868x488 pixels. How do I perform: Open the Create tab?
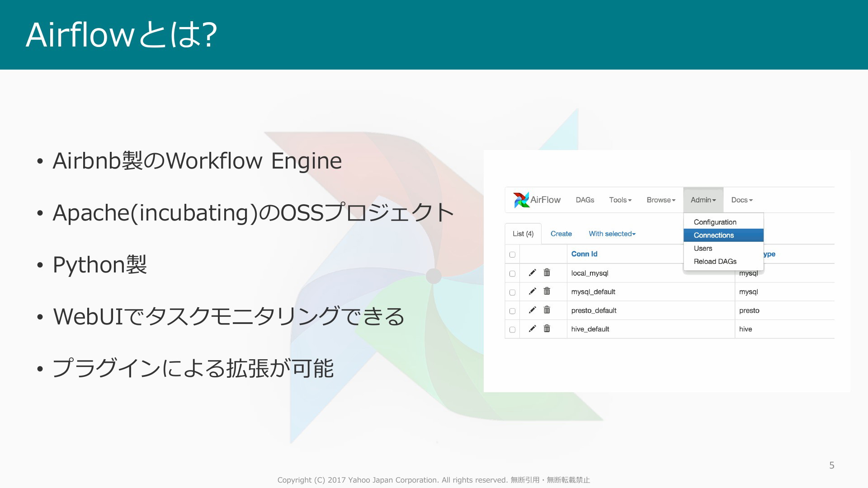coord(561,234)
